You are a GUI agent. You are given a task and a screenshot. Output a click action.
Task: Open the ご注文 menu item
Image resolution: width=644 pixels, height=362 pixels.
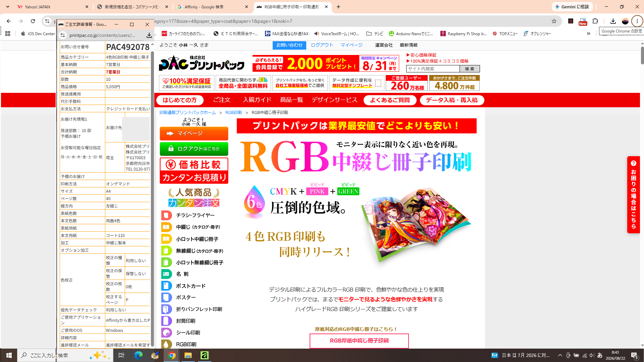[222, 100]
